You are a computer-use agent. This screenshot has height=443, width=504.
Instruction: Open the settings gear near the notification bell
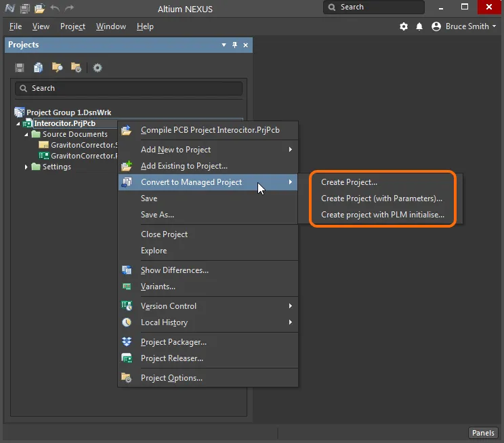[404, 26]
